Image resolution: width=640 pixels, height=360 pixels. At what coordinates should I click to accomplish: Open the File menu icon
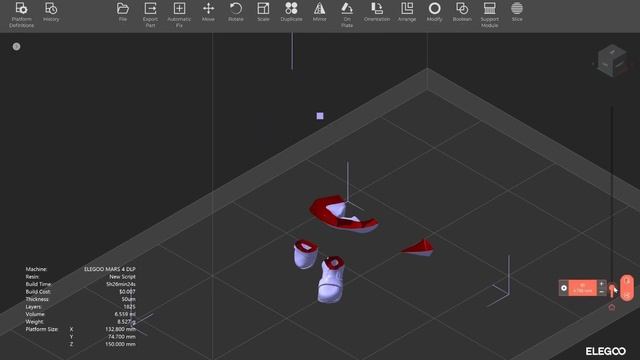point(122,12)
